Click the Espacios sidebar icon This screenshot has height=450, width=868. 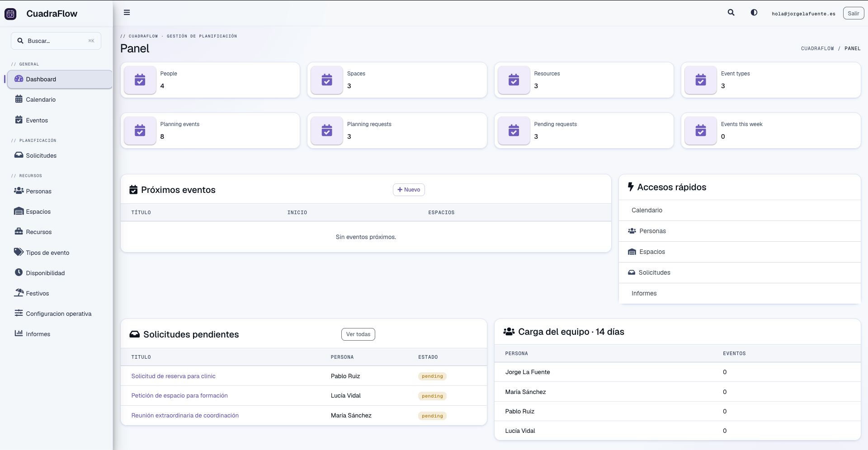tap(19, 211)
